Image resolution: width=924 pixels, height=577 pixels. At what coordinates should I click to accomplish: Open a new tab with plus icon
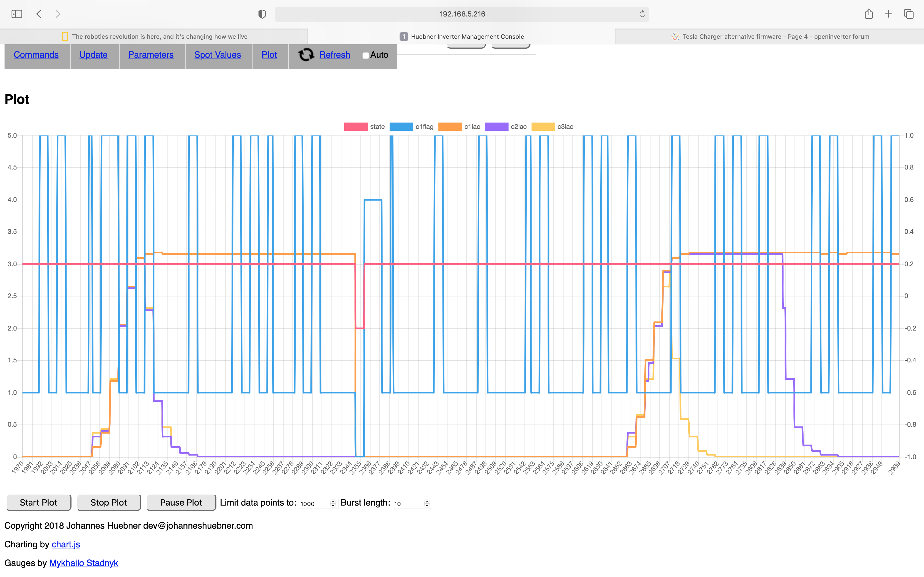tap(889, 14)
